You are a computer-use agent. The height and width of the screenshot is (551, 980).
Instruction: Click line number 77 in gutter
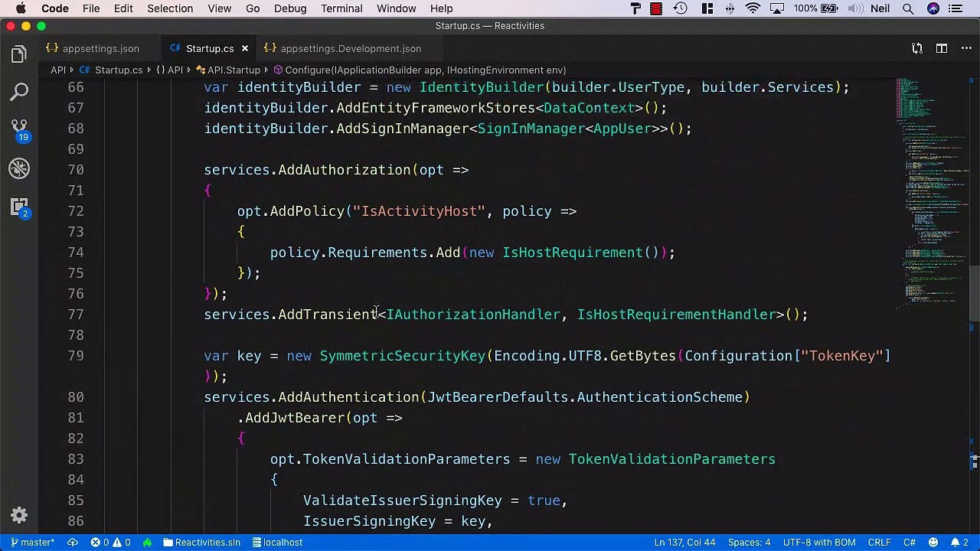click(75, 315)
